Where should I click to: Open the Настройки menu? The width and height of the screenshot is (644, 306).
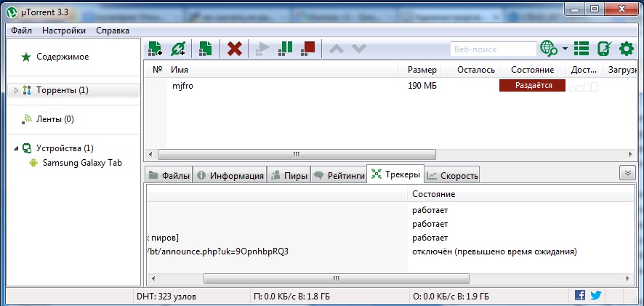[63, 30]
